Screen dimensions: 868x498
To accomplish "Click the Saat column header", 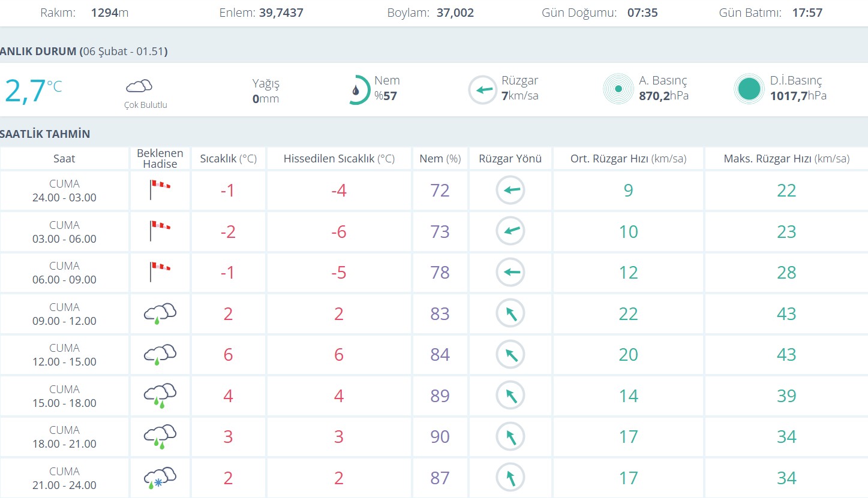I will (64, 159).
